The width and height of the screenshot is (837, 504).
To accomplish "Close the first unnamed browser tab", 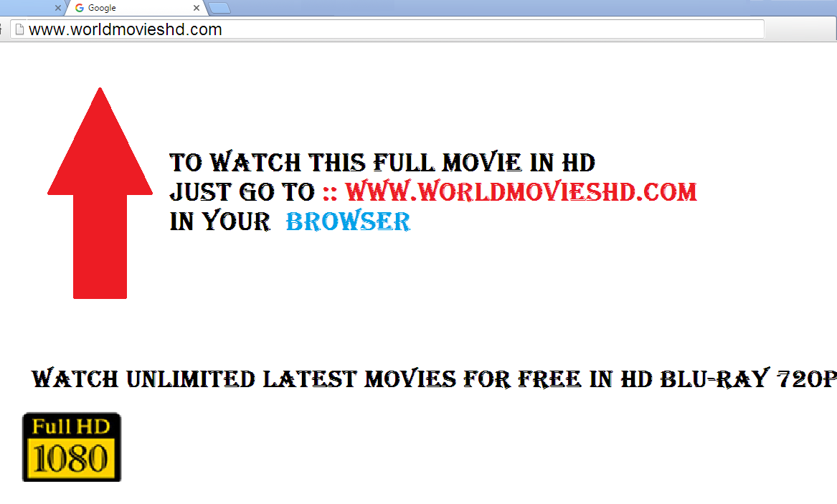I will [57, 8].
